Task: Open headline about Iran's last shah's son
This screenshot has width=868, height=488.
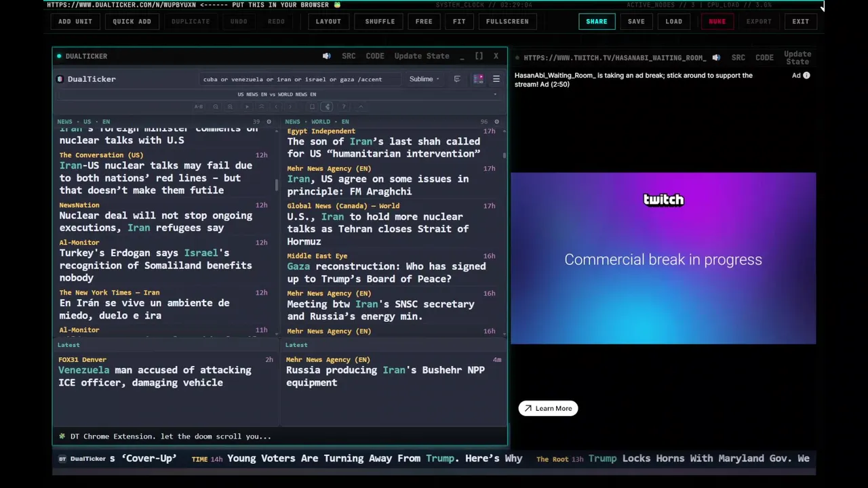Action: click(x=384, y=148)
